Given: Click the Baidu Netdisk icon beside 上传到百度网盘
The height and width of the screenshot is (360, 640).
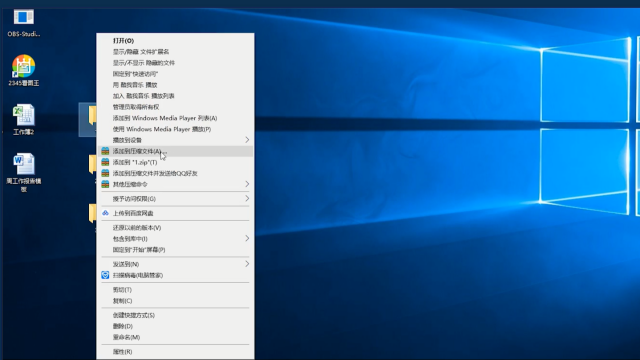Looking at the screenshot, I should pos(105,213).
